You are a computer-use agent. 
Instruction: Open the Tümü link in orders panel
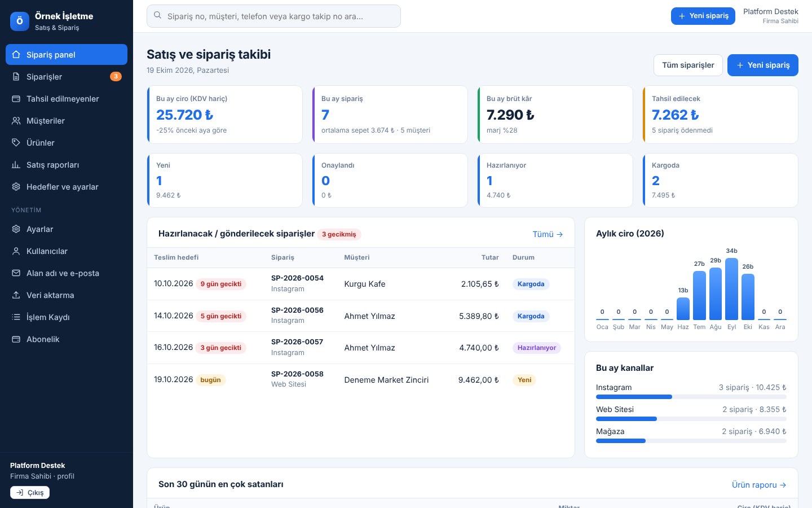click(x=548, y=234)
